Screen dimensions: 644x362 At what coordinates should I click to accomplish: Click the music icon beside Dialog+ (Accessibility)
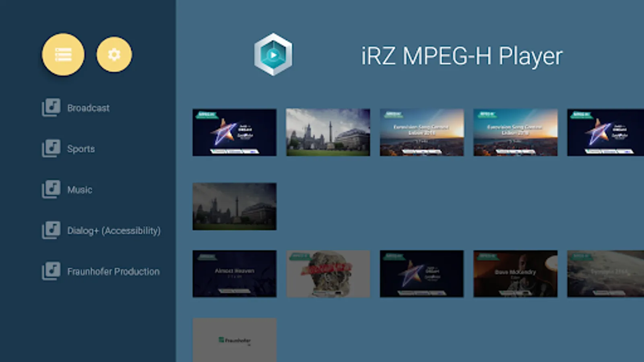coord(51,230)
